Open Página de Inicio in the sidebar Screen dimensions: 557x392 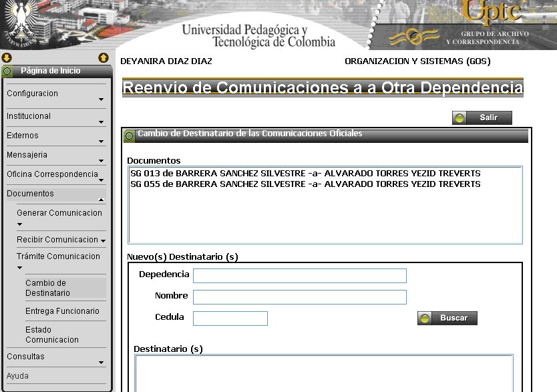pyautogui.click(x=51, y=71)
